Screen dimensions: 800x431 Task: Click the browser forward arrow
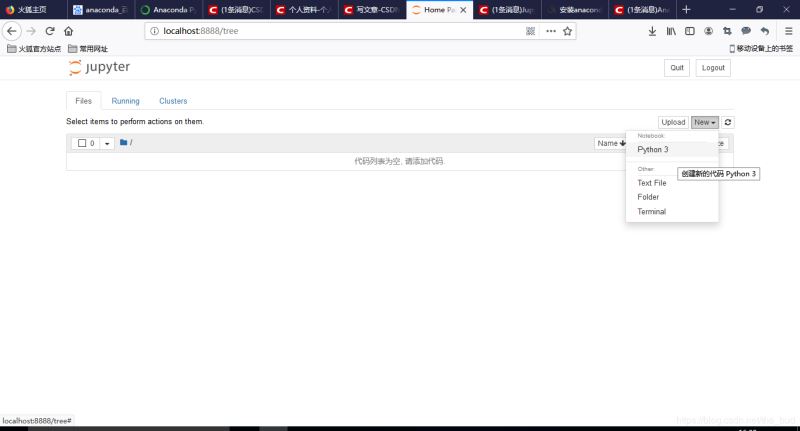31,31
